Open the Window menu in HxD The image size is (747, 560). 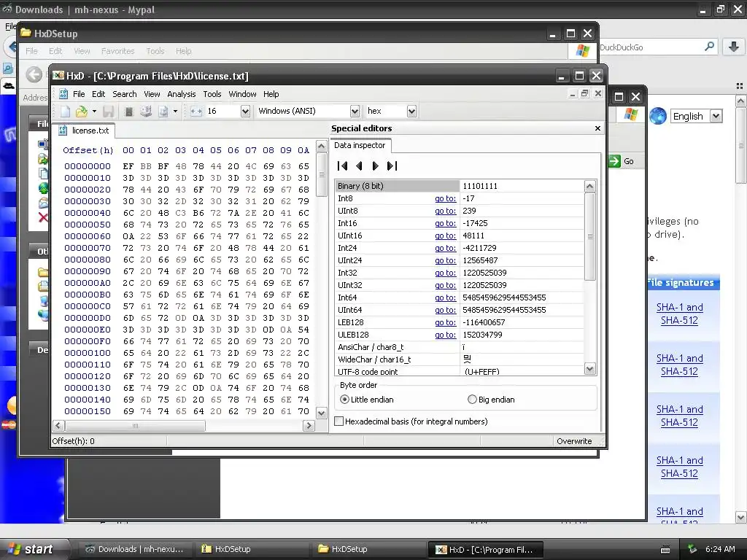[242, 94]
